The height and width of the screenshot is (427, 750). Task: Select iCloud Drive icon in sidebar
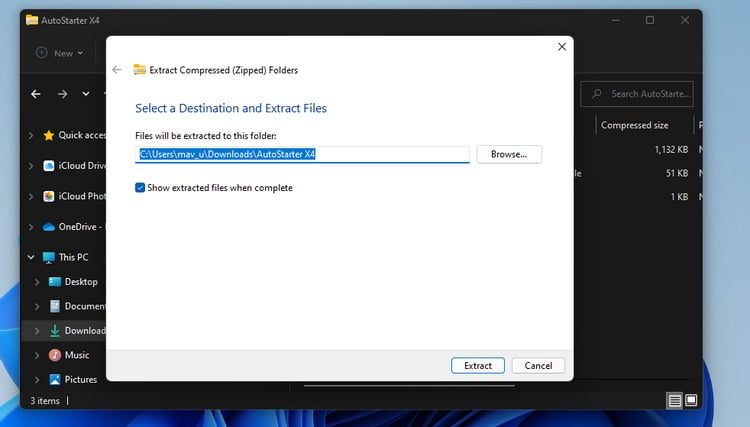click(x=49, y=166)
